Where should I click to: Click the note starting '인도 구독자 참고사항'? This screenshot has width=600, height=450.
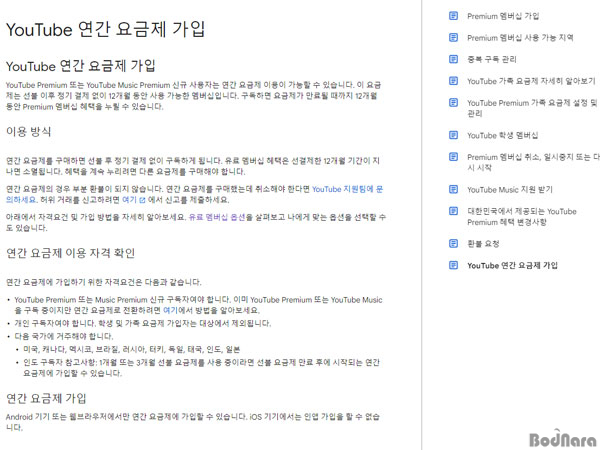201,368
